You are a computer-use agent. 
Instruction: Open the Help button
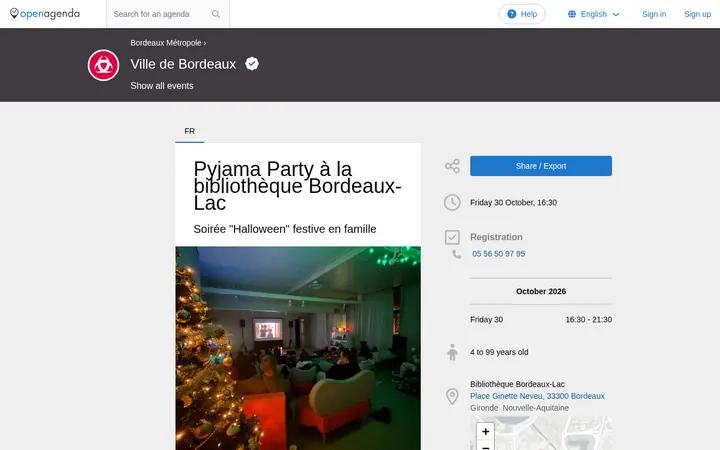522,14
